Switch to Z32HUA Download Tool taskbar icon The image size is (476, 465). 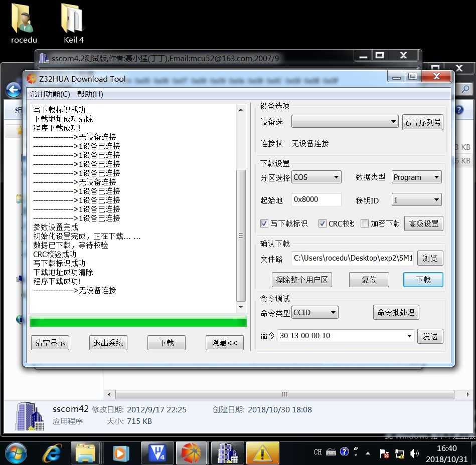(191, 453)
